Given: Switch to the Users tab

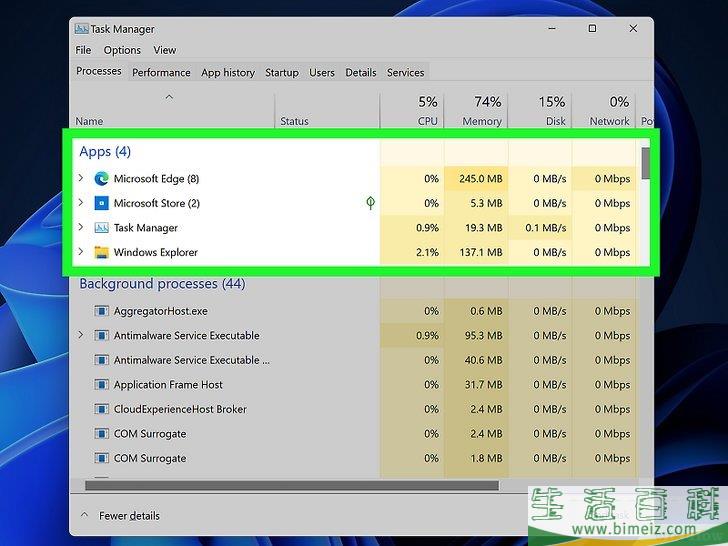Looking at the screenshot, I should (322, 72).
